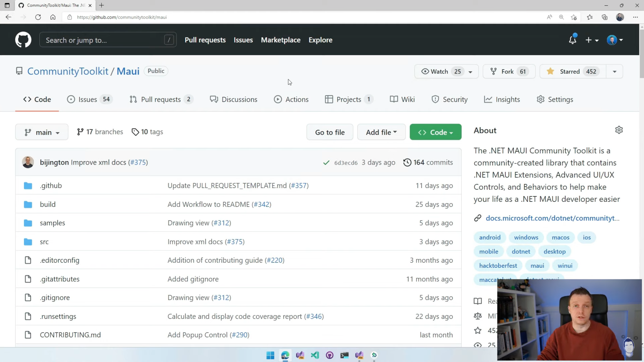This screenshot has width=644, height=362.
Task: Expand the star lists dropdown arrow
Action: [x=614, y=72]
